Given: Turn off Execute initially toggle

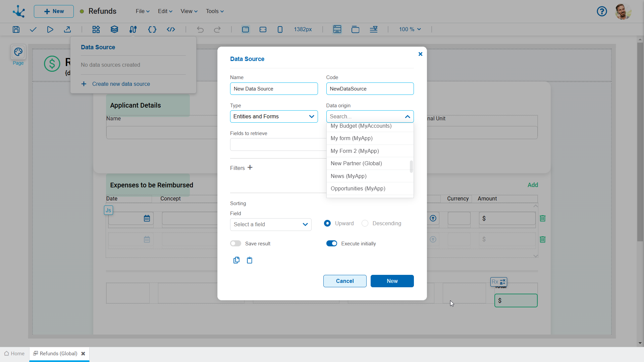Looking at the screenshot, I should click(332, 244).
